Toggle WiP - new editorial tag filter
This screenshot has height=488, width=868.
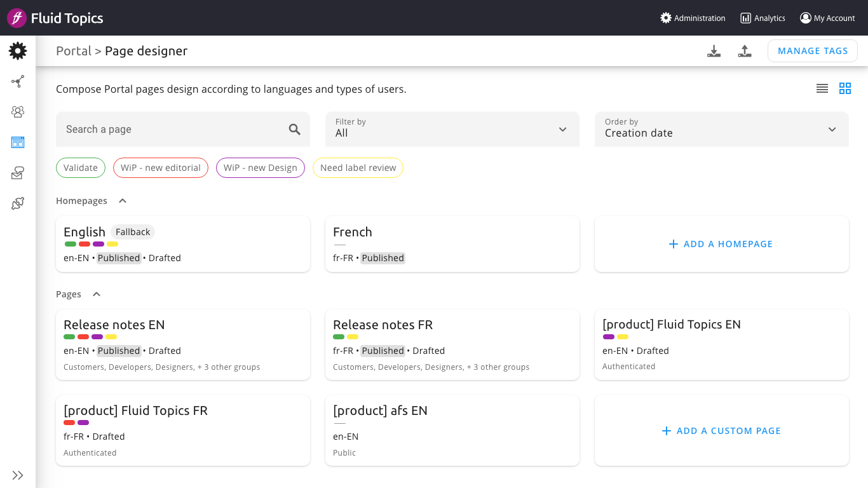(x=161, y=168)
